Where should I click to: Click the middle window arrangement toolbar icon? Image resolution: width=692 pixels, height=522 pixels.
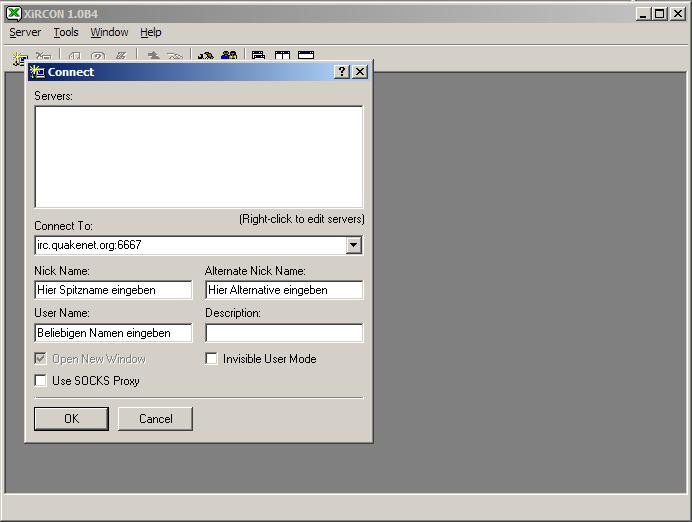tap(282, 57)
